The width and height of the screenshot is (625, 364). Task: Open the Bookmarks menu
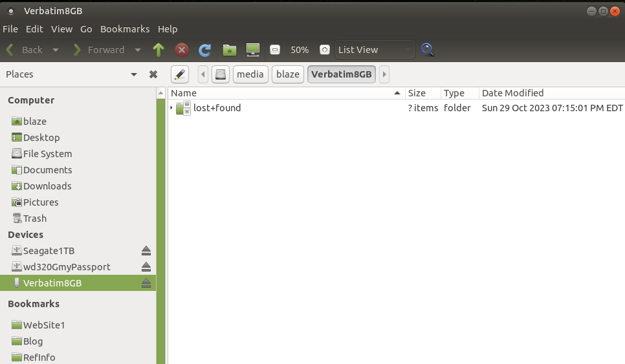pyautogui.click(x=125, y=29)
